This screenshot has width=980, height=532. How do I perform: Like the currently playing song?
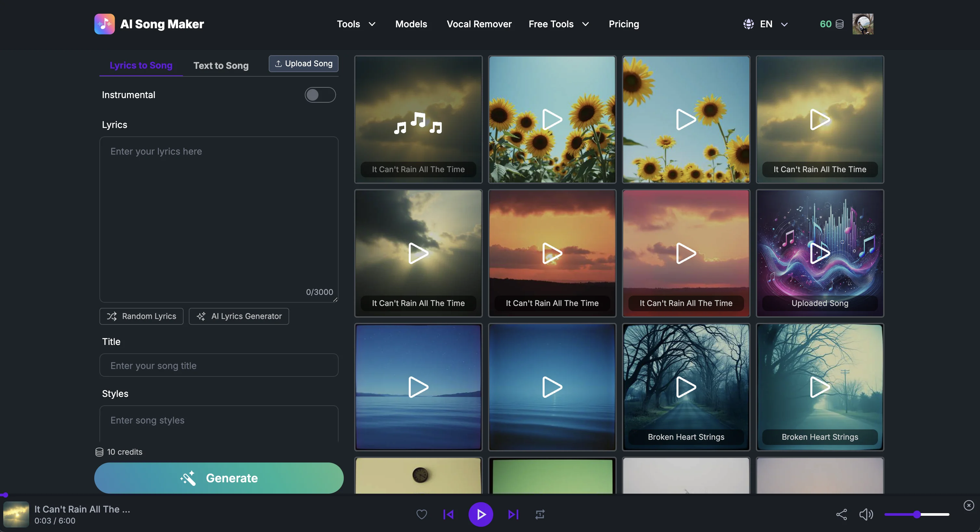pyautogui.click(x=421, y=514)
